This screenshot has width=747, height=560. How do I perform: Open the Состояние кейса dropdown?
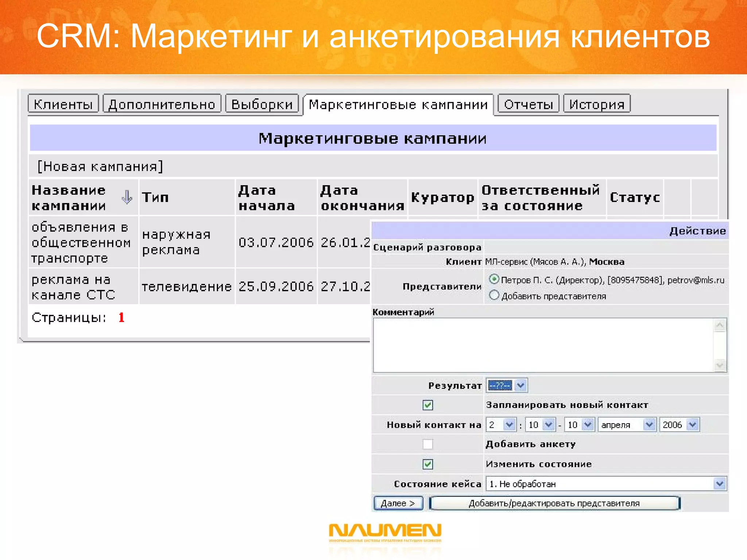point(606,484)
